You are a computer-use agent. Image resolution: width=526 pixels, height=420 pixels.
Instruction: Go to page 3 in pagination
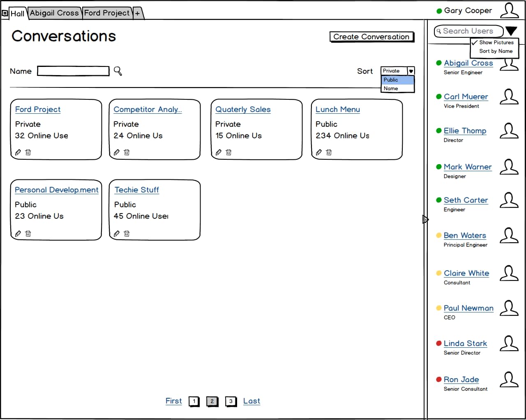231,402
